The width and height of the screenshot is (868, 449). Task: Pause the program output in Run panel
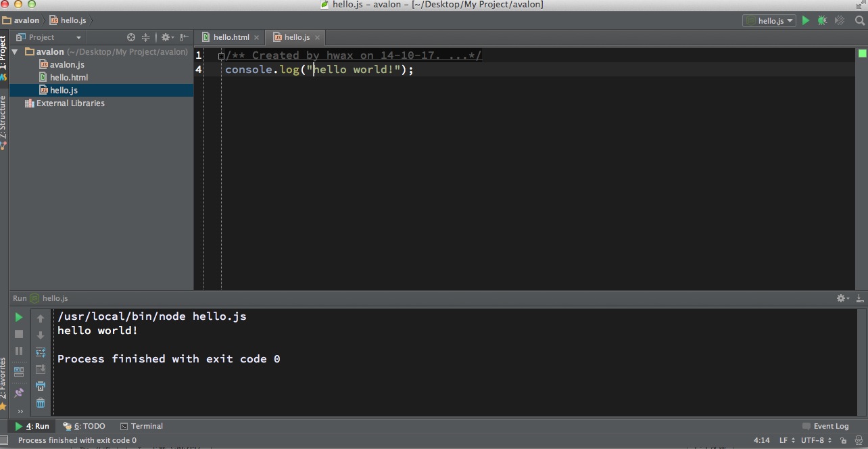coord(18,351)
